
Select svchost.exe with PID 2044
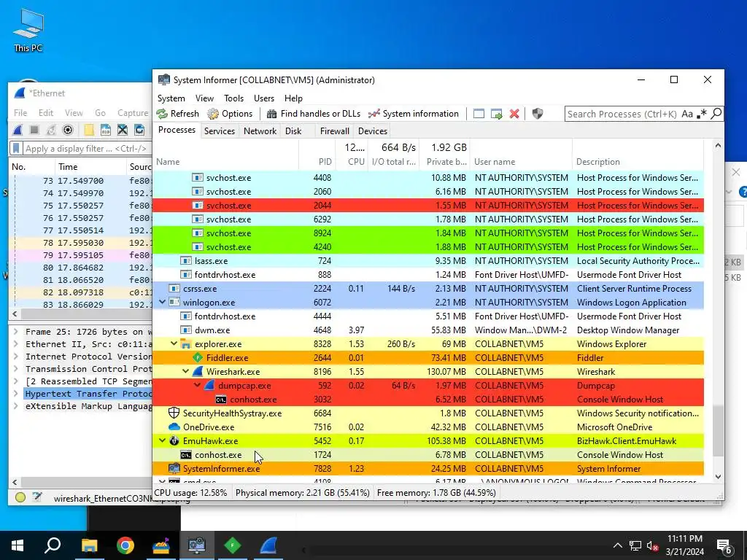427,205
